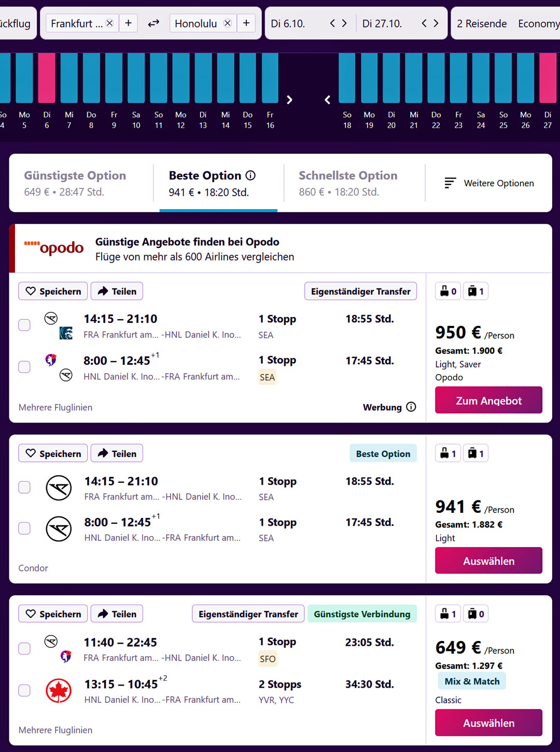Check the Opodo outbound 14:15 flight checkbox
This screenshot has height=752, width=560.
[24, 325]
